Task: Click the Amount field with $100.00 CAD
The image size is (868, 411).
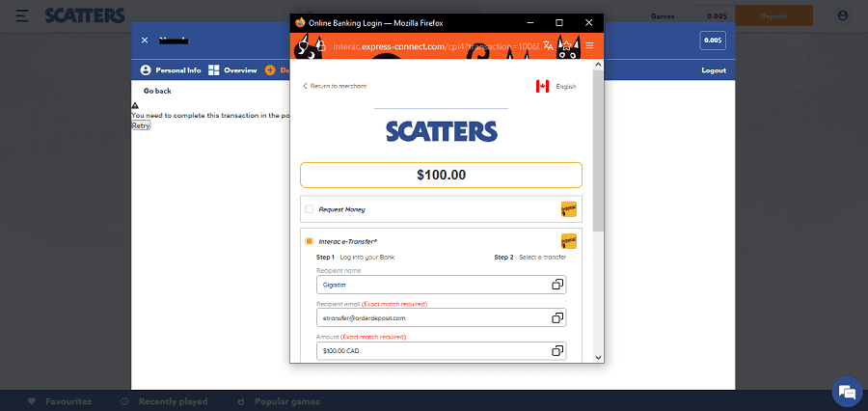Action: (x=441, y=350)
